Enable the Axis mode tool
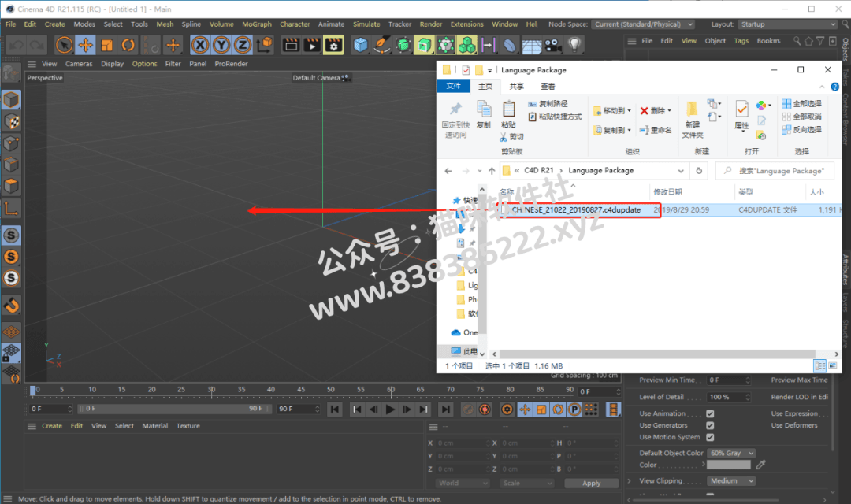 click(11, 208)
